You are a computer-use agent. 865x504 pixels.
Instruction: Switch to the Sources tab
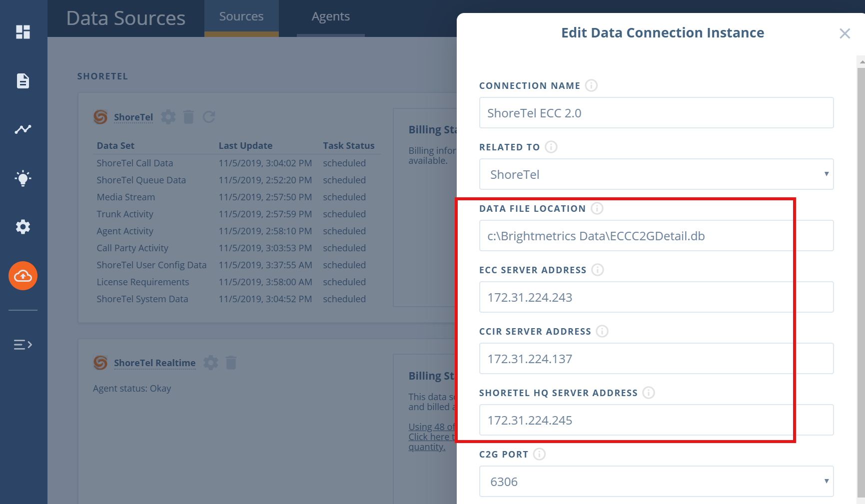(241, 17)
